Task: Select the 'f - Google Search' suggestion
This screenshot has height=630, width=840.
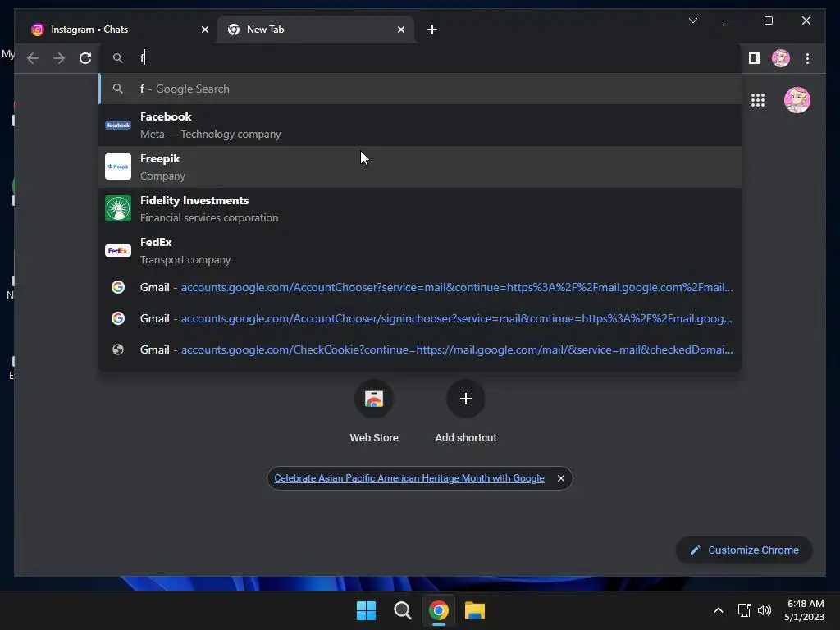Action: coord(420,89)
